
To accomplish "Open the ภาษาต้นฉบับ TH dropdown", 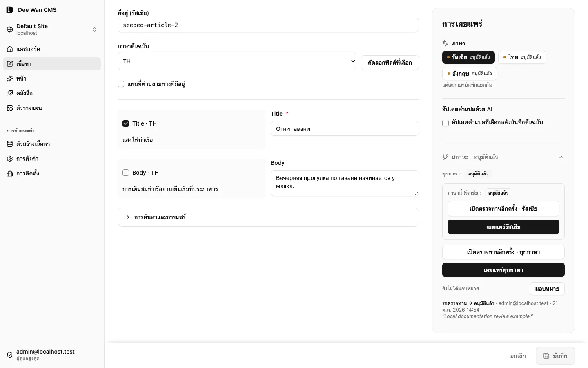I will 237,61.
